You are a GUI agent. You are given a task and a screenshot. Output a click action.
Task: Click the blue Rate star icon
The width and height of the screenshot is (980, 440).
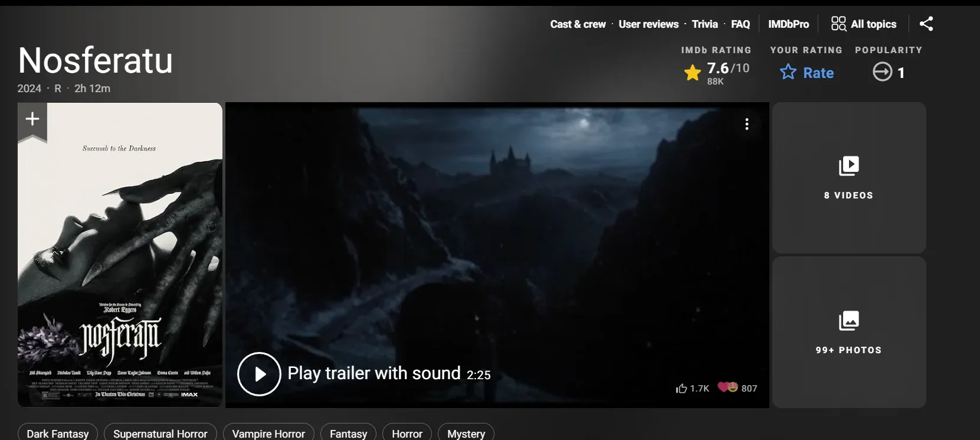[x=788, y=72]
